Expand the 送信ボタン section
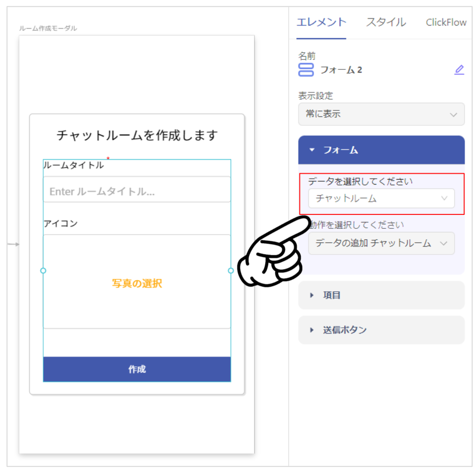Image resolution: width=476 pixels, height=473 pixels. click(x=381, y=330)
